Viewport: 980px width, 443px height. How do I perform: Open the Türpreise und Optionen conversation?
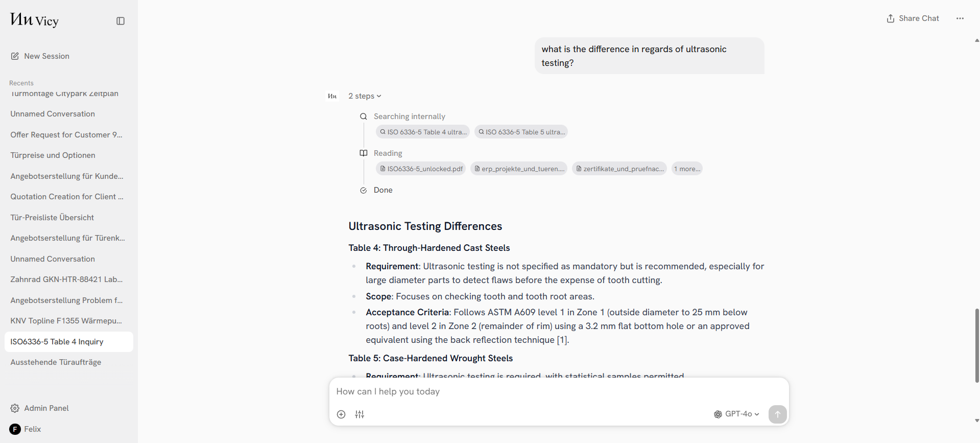tap(53, 155)
